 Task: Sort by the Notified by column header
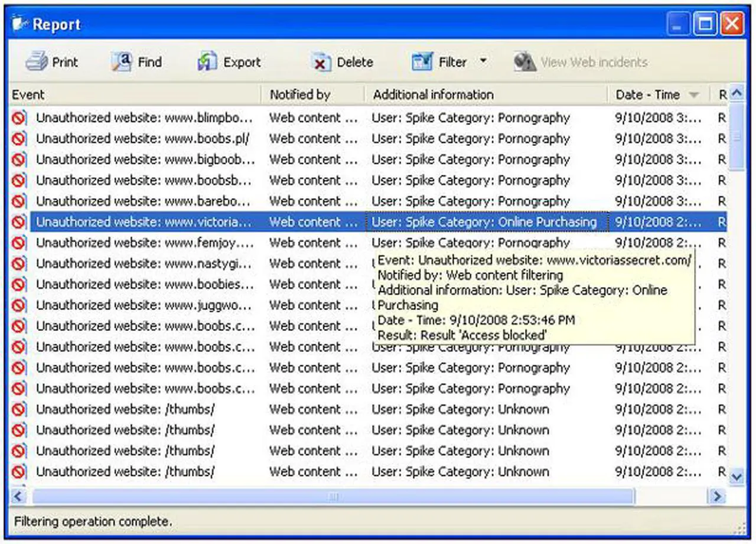coord(313,95)
